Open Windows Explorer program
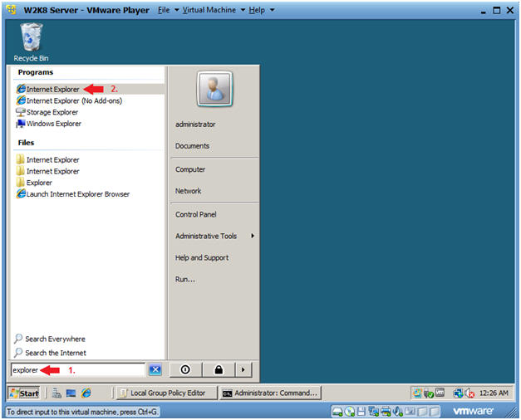Viewport: 521px width, 420px height. tap(48, 124)
